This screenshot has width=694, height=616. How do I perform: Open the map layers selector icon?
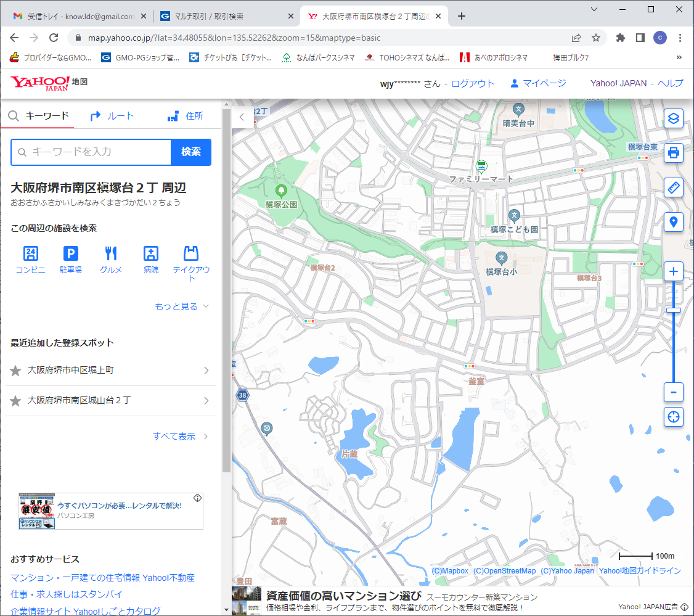click(x=674, y=118)
